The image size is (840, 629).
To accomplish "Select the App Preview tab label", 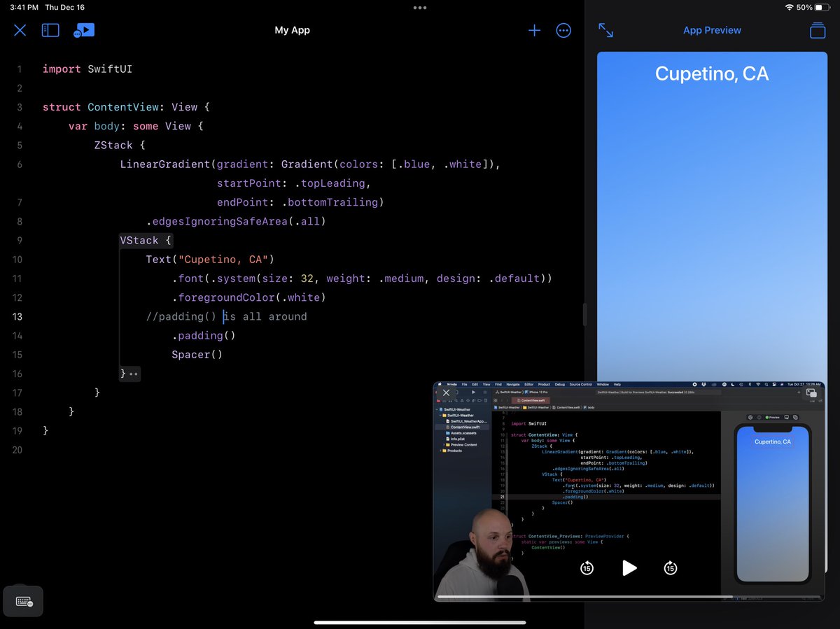I will pyautogui.click(x=712, y=30).
